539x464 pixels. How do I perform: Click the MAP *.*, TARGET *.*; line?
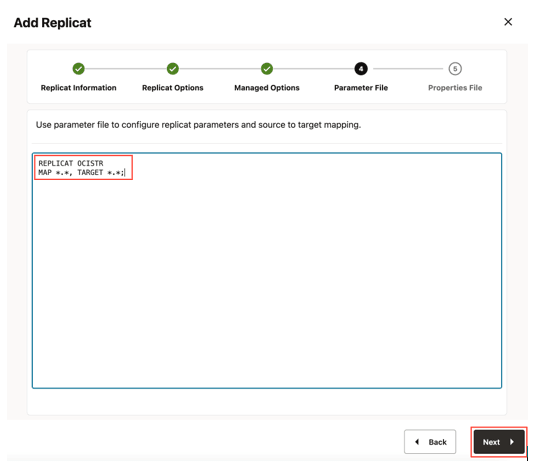(81, 173)
